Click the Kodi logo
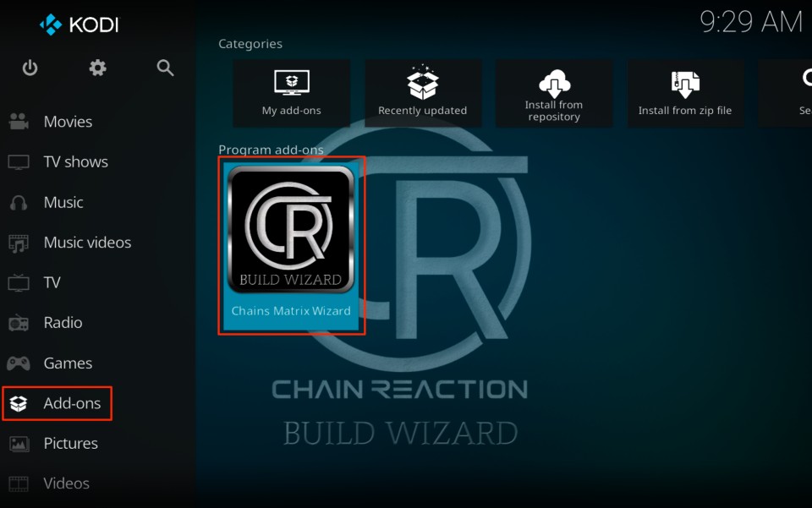 point(80,25)
